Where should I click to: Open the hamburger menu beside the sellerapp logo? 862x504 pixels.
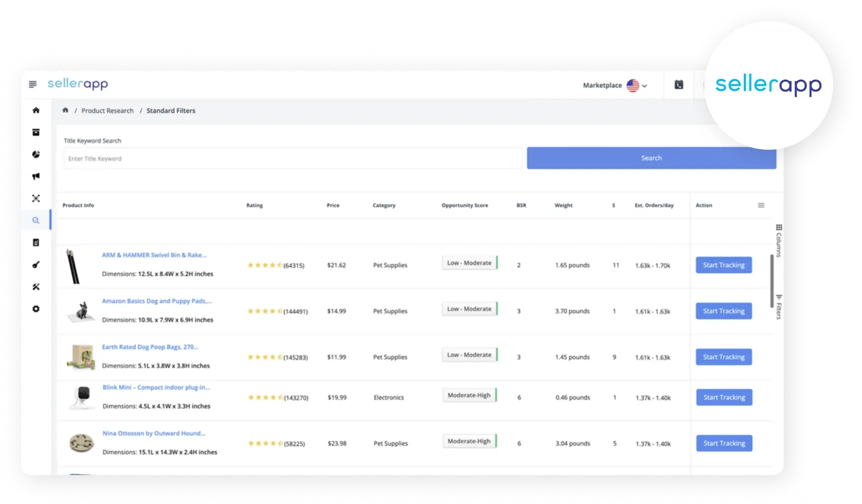pyautogui.click(x=32, y=84)
